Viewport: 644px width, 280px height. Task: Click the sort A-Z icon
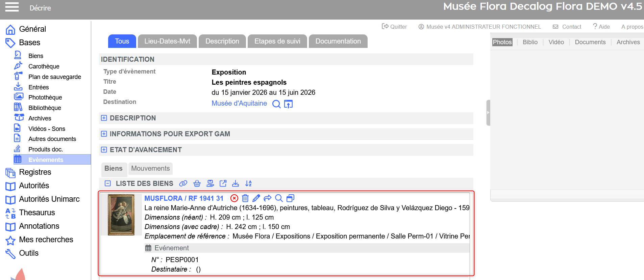point(249,184)
